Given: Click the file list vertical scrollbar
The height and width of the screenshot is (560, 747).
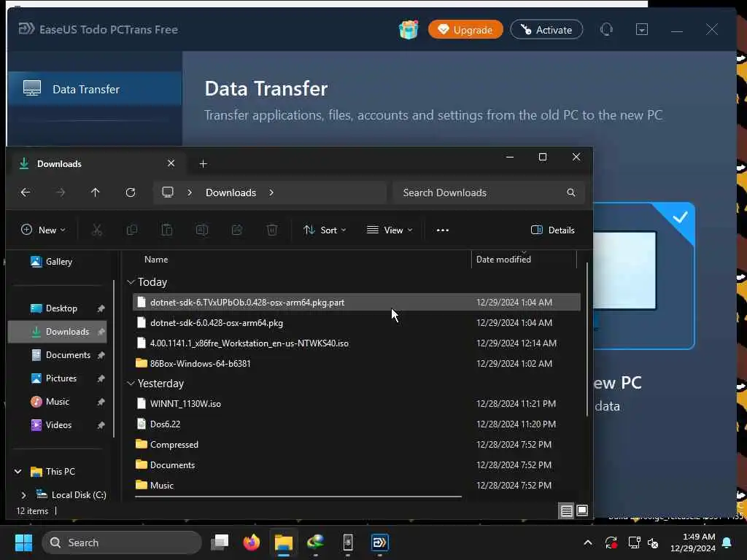Looking at the screenshot, I should point(587,340).
